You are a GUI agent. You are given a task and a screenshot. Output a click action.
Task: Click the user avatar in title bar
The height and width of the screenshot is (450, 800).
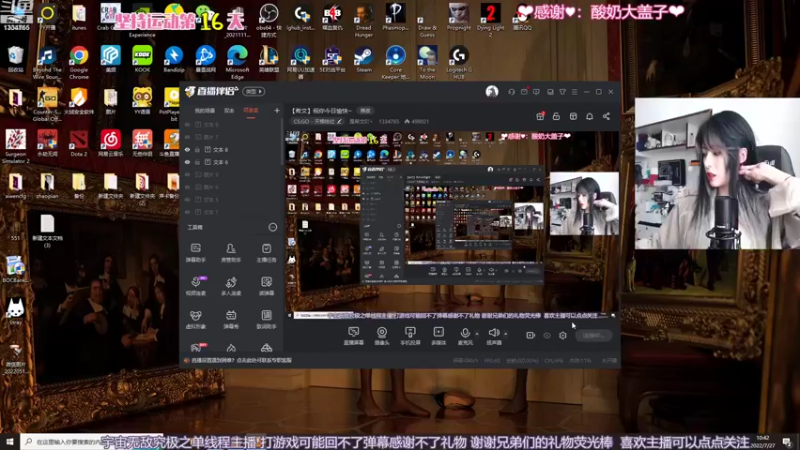[x=492, y=91]
